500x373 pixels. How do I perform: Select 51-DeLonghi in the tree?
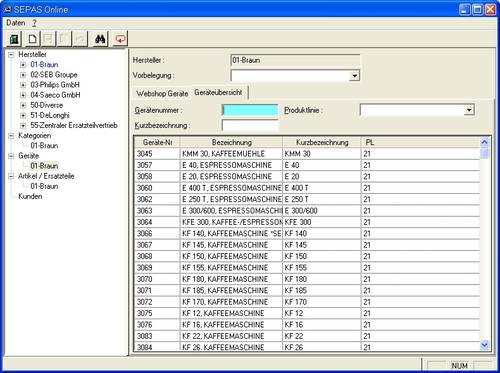pyautogui.click(x=50, y=115)
